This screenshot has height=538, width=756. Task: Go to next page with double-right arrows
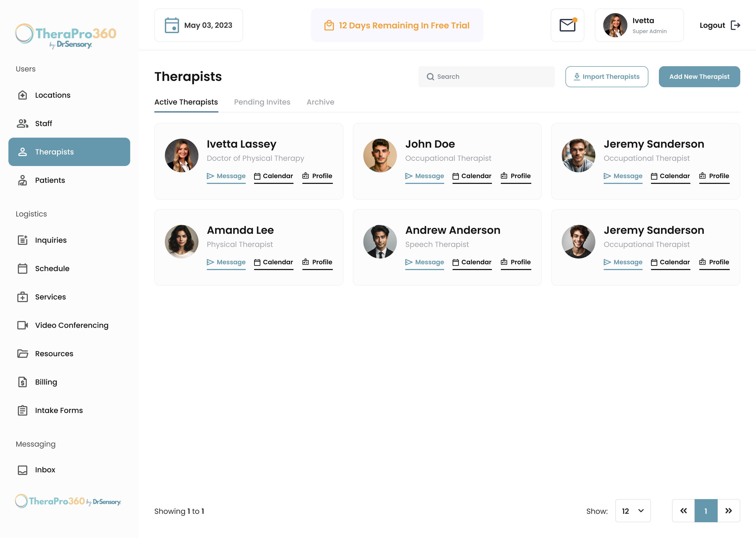pyautogui.click(x=728, y=511)
